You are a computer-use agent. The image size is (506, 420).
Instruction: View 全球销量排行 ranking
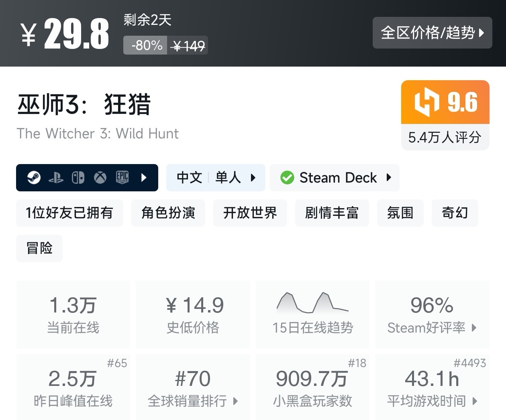click(x=193, y=387)
